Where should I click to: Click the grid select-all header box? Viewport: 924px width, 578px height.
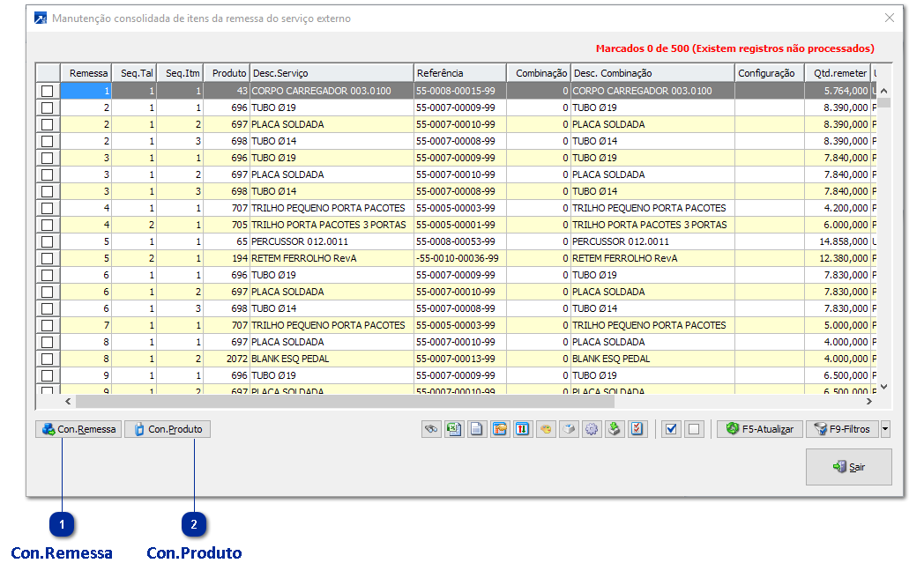[48, 73]
